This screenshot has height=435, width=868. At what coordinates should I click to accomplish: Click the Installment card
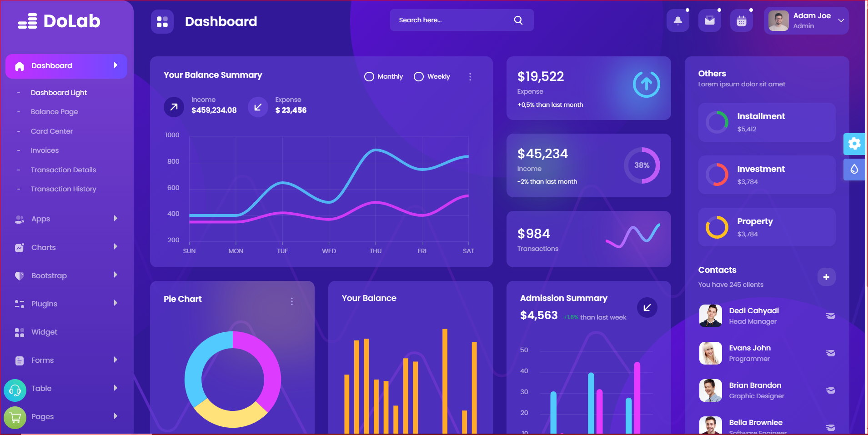point(767,122)
